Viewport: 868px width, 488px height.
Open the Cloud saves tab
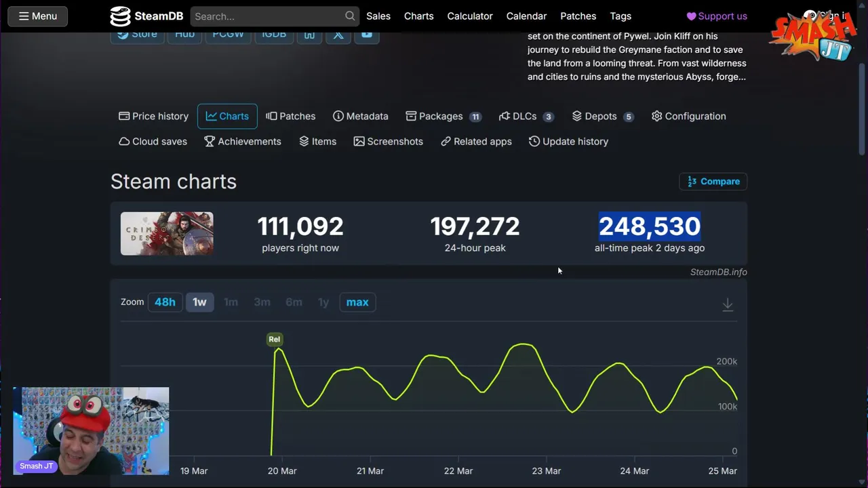click(153, 141)
